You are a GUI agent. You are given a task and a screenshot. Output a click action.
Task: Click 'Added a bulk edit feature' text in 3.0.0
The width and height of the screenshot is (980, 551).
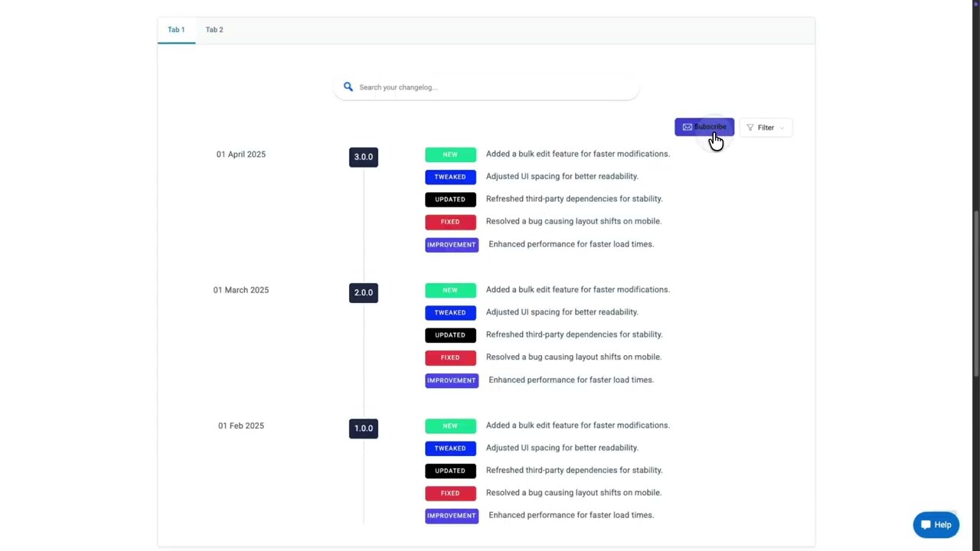click(x=578, y=154)
